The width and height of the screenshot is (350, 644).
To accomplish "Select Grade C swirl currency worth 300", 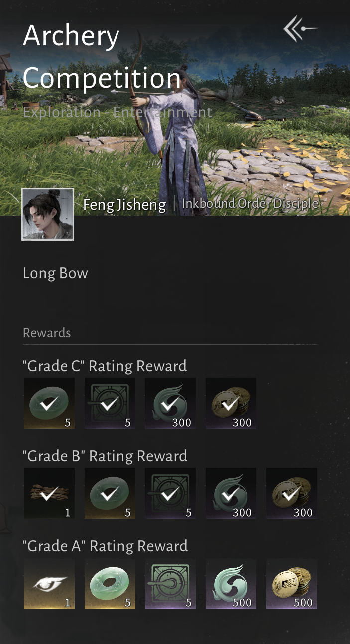I will coord(170,403).
